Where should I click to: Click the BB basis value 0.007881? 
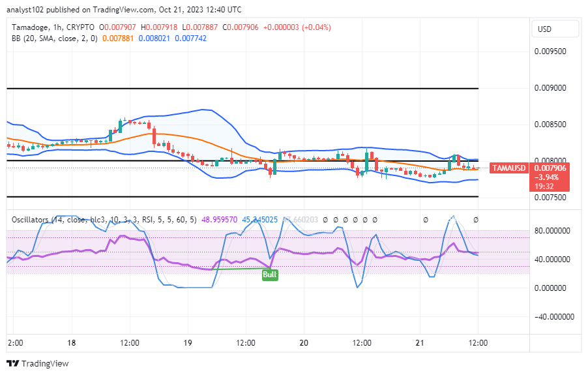[118, 38]
